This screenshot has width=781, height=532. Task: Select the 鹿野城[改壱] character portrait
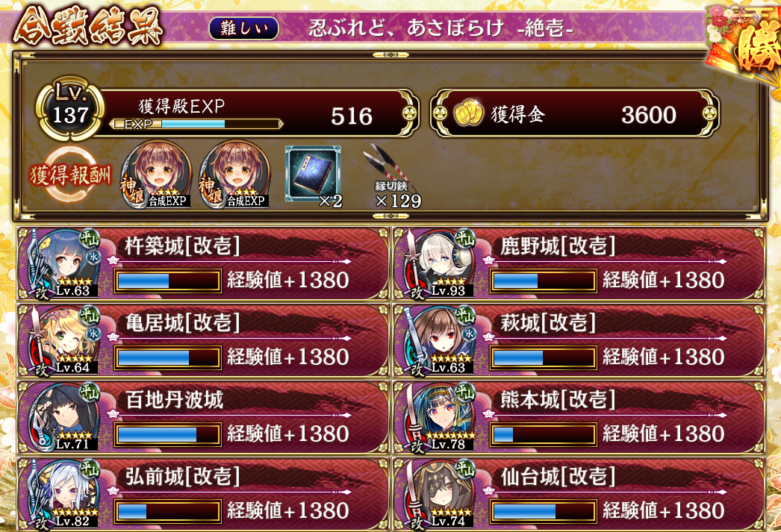439,263
